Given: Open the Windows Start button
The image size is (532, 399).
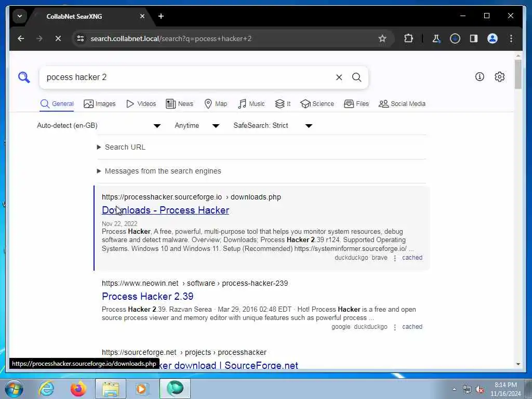Looking at the screenshot, I should point(14,389).
